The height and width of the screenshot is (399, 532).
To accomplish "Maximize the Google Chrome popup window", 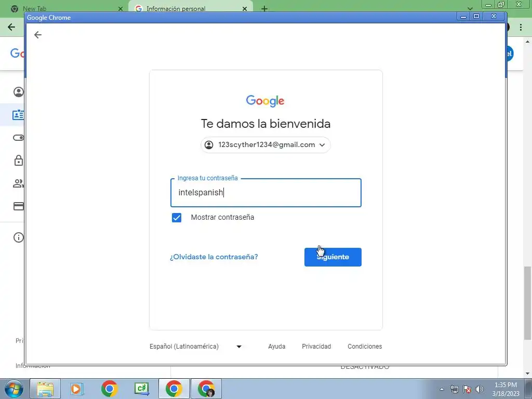I will coord(476,17).
